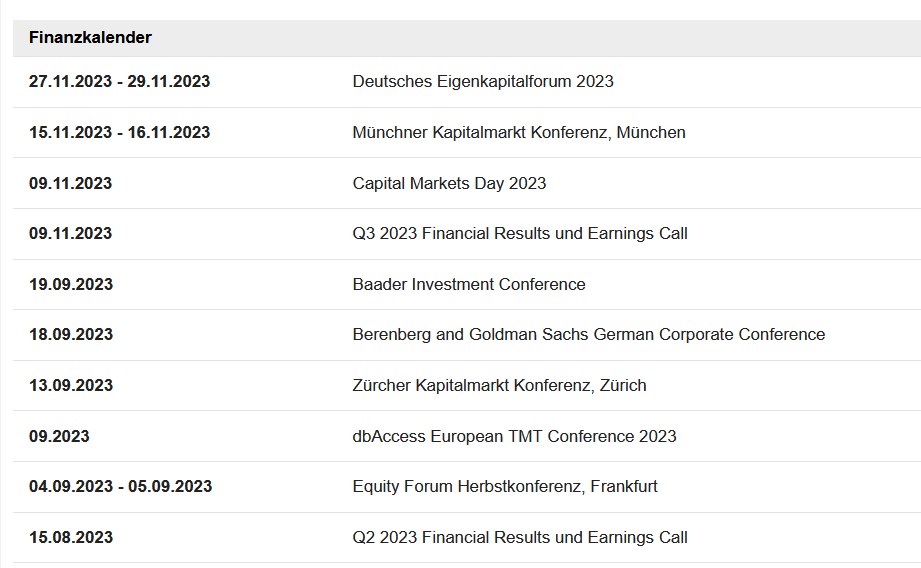Viewport: 921px width, 568px height.
Task: Click the 13.09.2023 date cell
Action: [70, 385]
